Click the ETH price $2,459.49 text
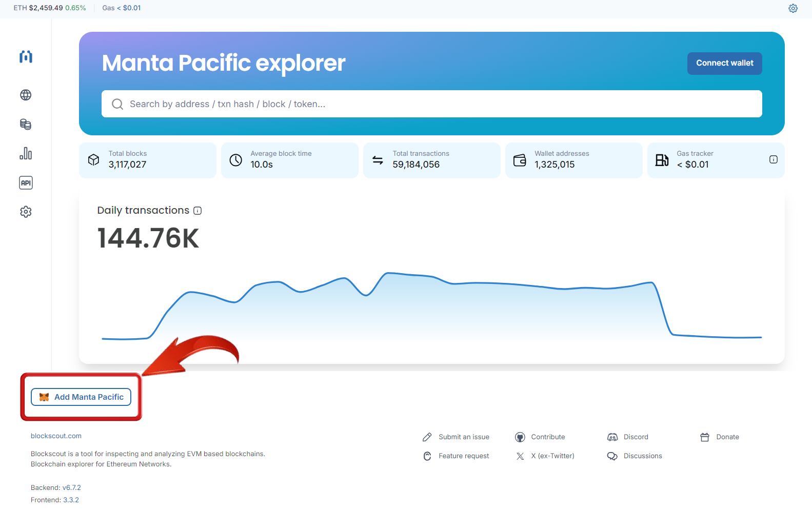This screenshot has height=512, width=812. [46, 8]
